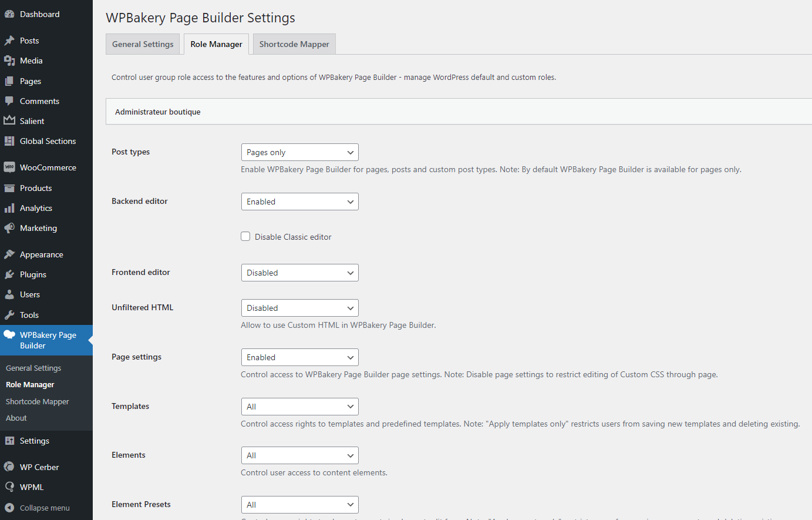Screen dimensions: 812x520
Task: Click the WPBakery Page Builder Settings heading
Action: pos(200,18)
